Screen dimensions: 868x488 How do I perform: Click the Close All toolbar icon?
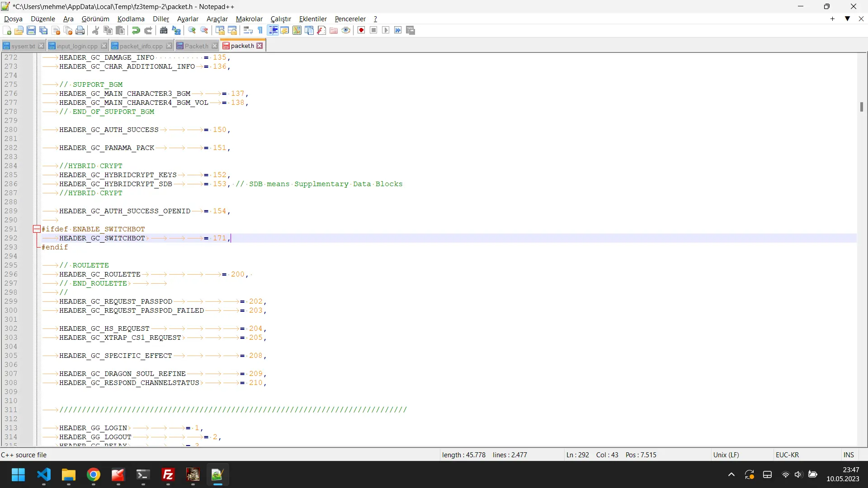tap(68, 30)
